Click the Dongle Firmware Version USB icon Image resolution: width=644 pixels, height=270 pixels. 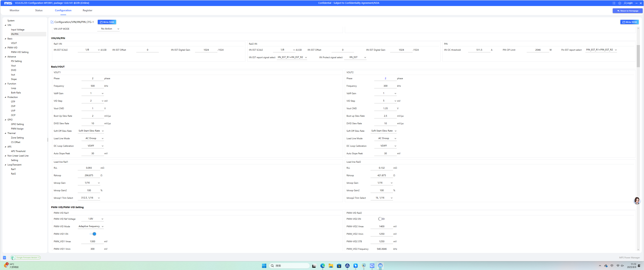[x=13, y=257]
